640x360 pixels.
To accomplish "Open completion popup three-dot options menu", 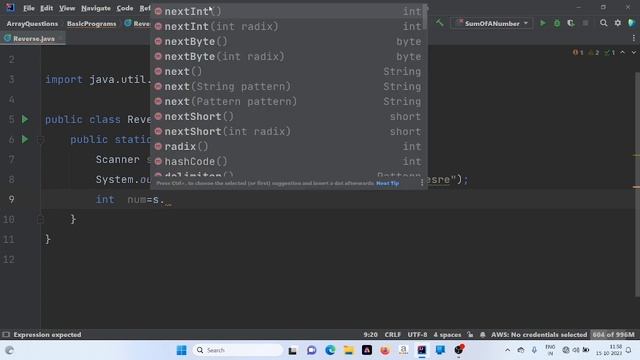I will [422, 183].
